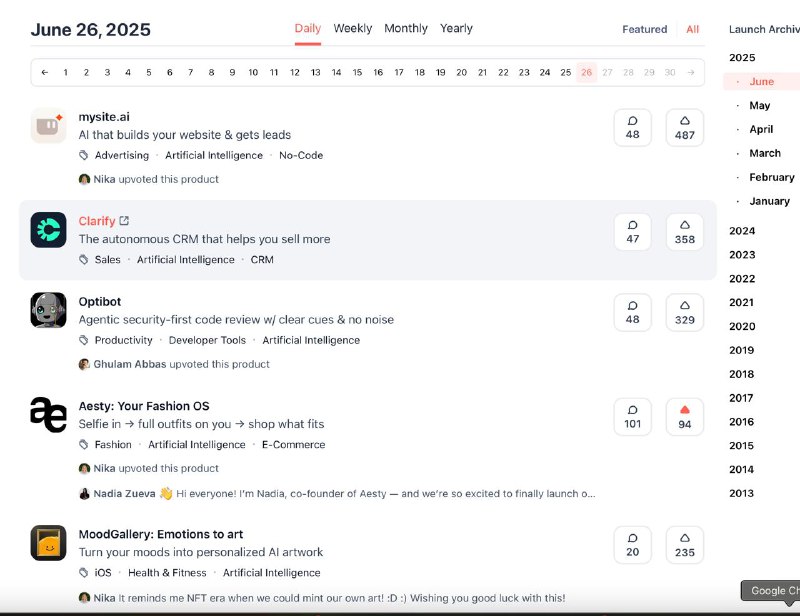This screenshot has height=616, width=800.
Task: Open Clarify's 47 comments
Action: click(633, 232)
